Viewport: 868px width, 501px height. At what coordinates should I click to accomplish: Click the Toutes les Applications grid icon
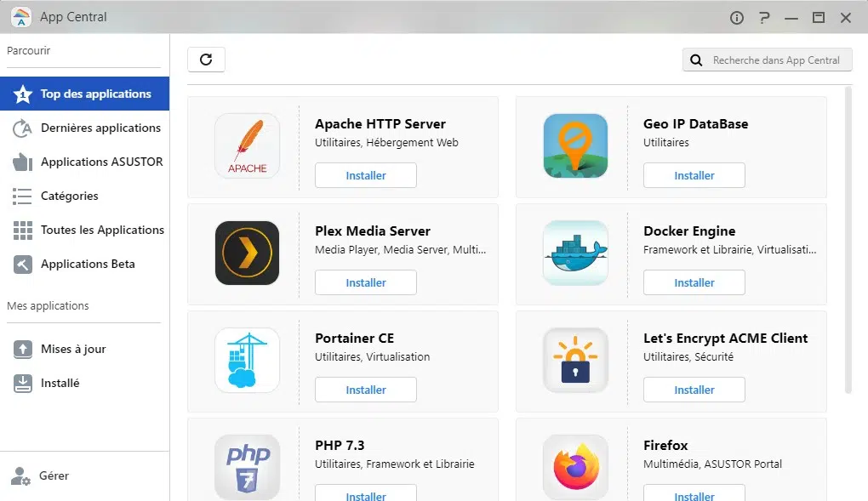pyautogui.click(x=23, y=231)
